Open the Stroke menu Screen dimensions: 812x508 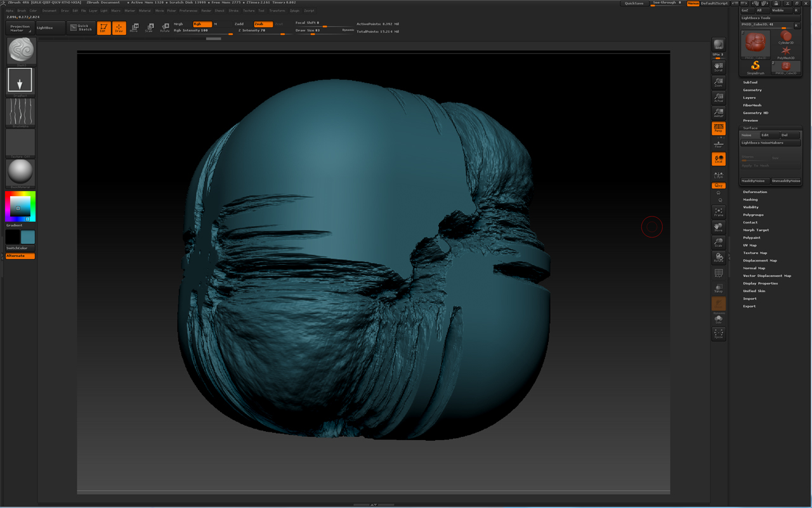(234, 11)
